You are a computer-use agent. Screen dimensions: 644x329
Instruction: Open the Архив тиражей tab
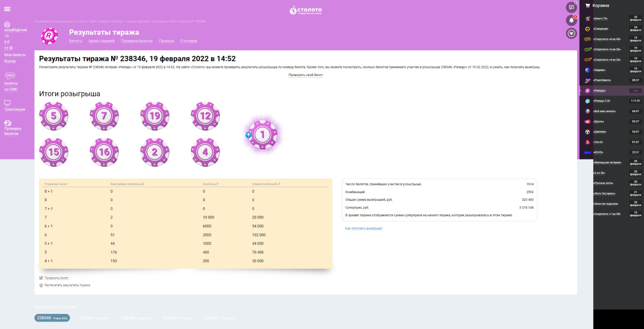tap(99, 41)
